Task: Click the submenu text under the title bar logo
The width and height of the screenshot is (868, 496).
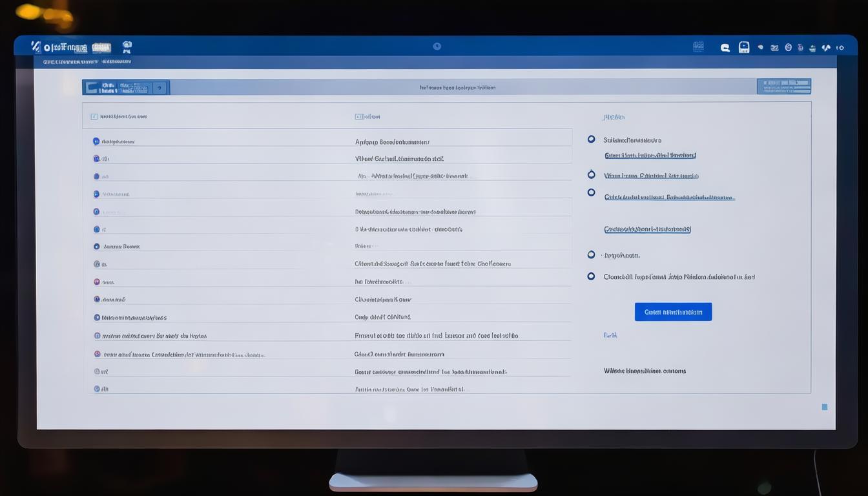Action: (x=87, y=62)
